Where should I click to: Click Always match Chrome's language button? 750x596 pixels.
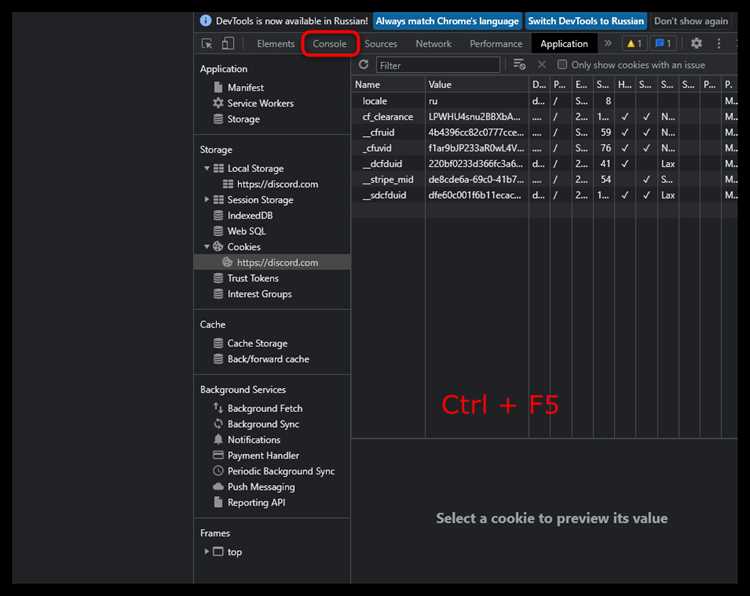[x=447, y=21]
